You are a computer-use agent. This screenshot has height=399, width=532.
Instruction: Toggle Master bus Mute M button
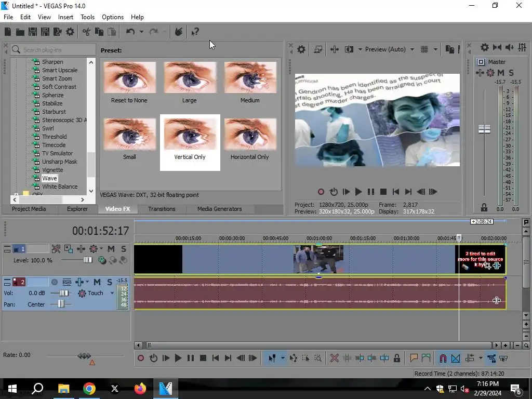point(500,73)
